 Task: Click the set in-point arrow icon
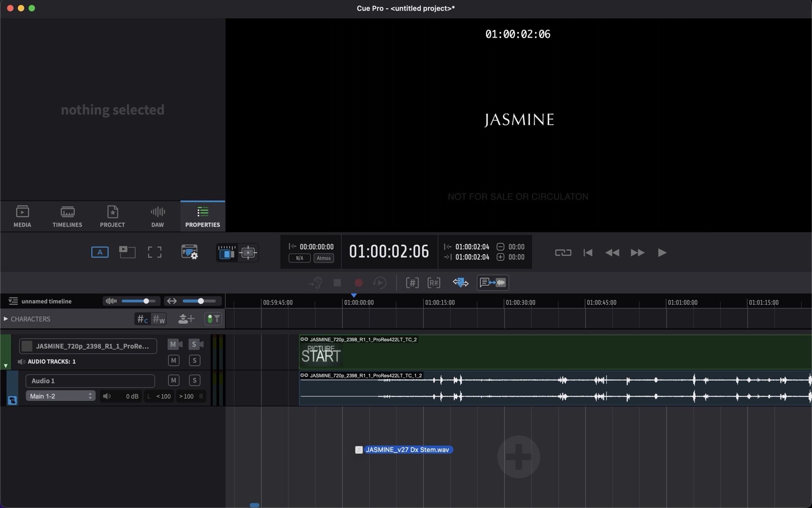click(x=448, y=247)
